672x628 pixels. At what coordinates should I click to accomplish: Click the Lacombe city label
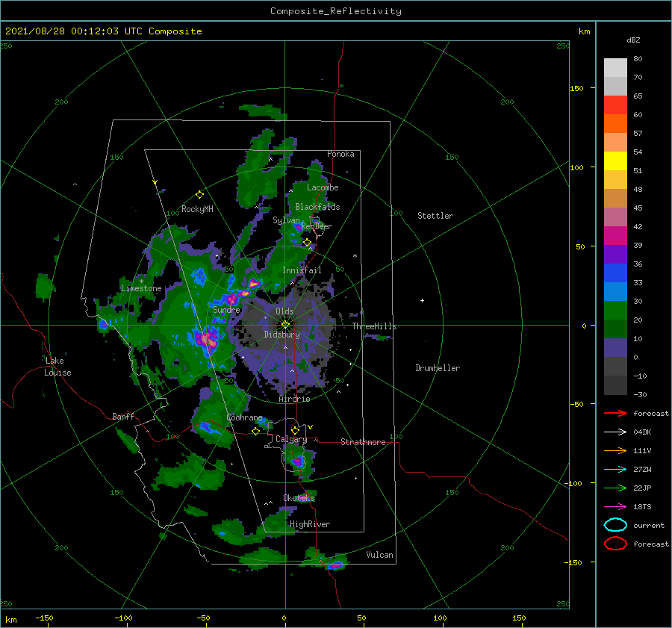point(323,187)
